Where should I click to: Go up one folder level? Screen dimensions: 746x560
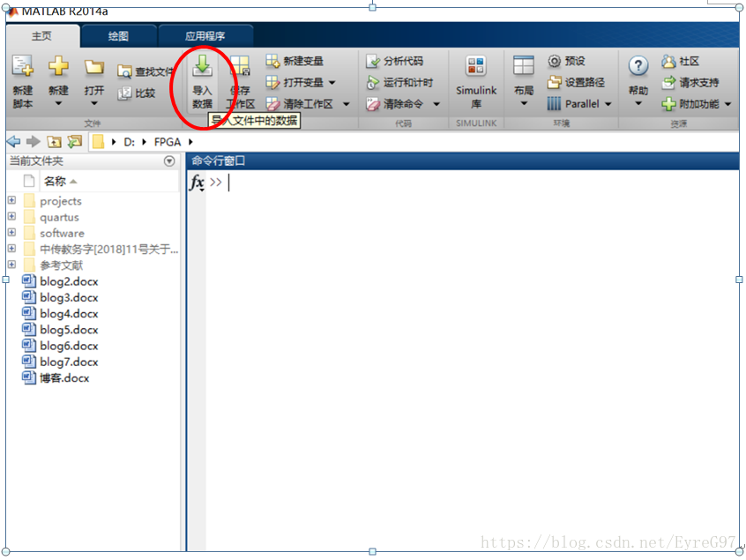[x=54, y=142]
